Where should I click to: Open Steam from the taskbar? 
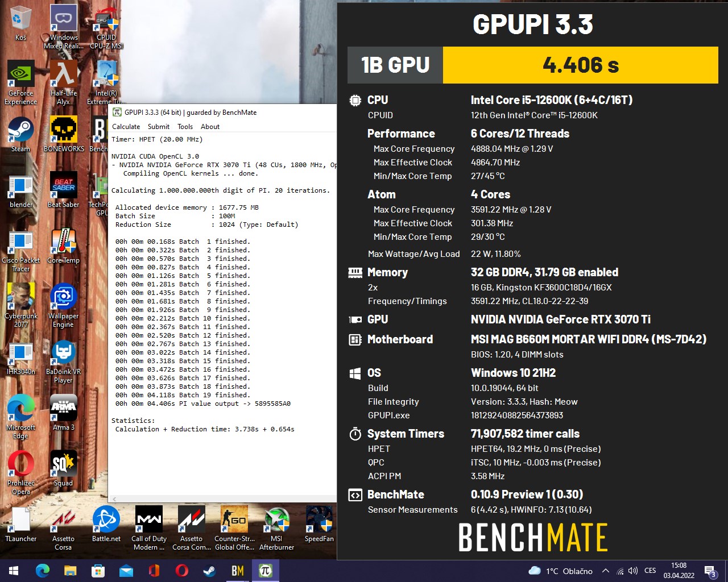[209, 571]
